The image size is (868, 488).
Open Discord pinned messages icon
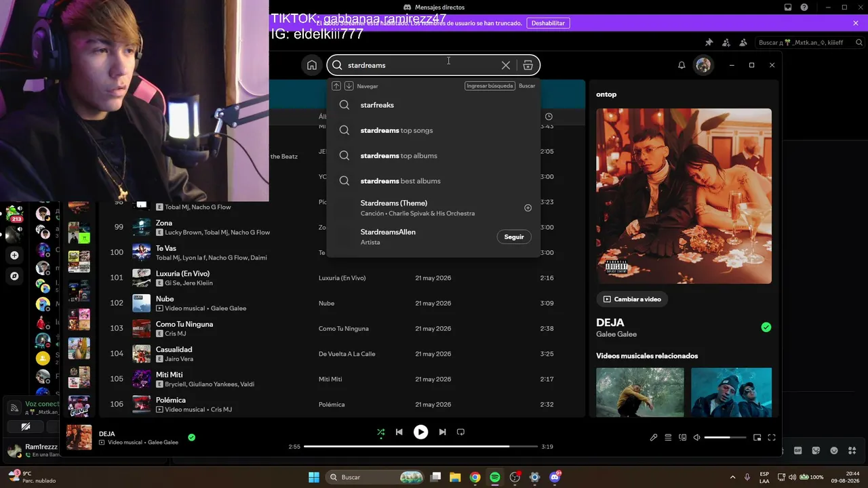coord(709,42)
